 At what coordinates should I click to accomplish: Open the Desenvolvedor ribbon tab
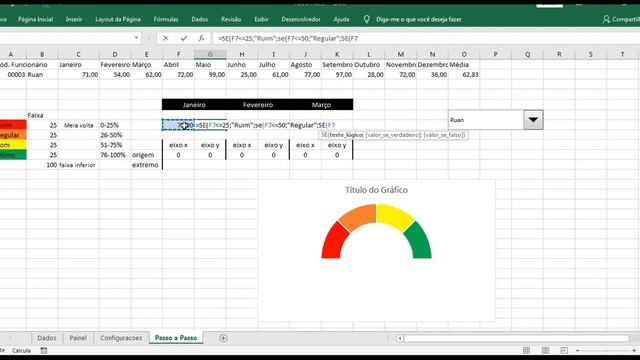301,19
